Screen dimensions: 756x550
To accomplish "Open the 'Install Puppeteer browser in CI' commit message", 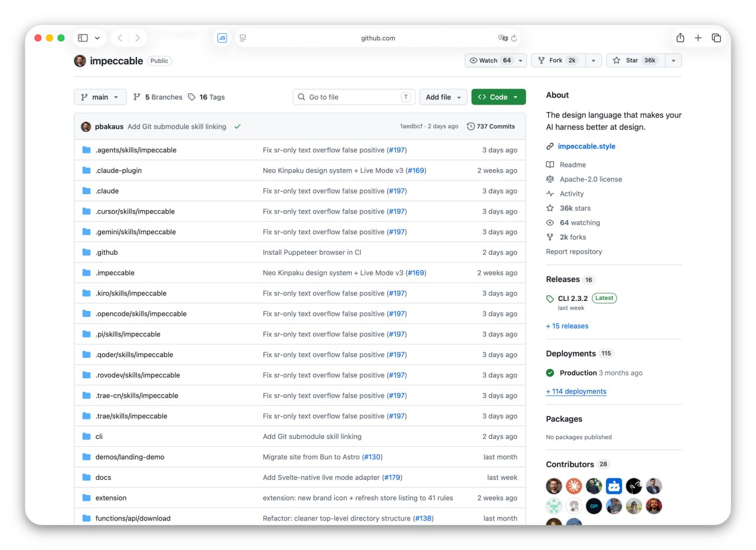I will (x=312, y=252).
